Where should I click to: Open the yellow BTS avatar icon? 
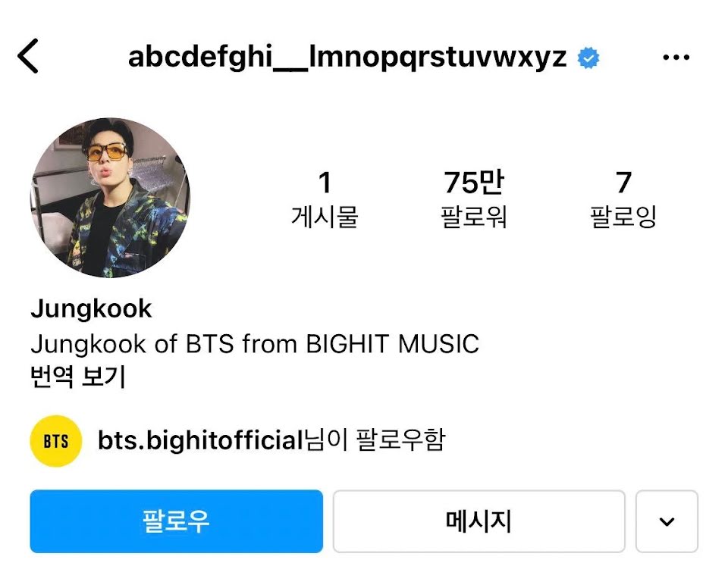point(55,441)
